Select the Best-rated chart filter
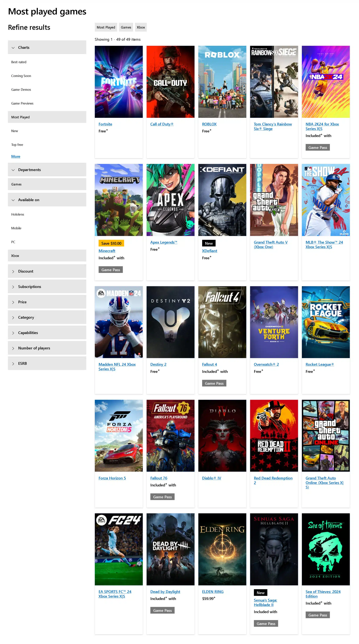This screenshot has width=359, height=644. coord(47,62)
